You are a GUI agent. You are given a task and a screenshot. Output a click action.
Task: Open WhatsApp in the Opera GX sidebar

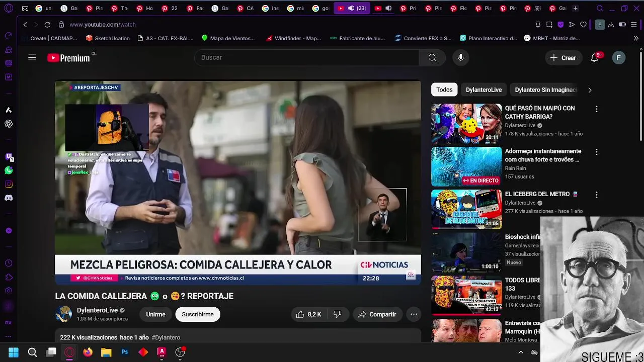coord(9,170)
